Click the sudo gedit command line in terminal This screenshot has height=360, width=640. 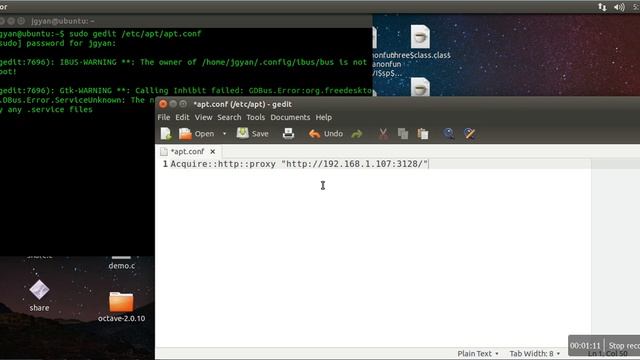[x=100, y=34]
